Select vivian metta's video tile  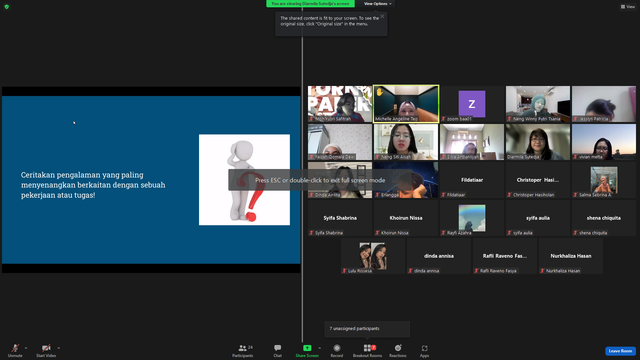click(x=604, y=142)
